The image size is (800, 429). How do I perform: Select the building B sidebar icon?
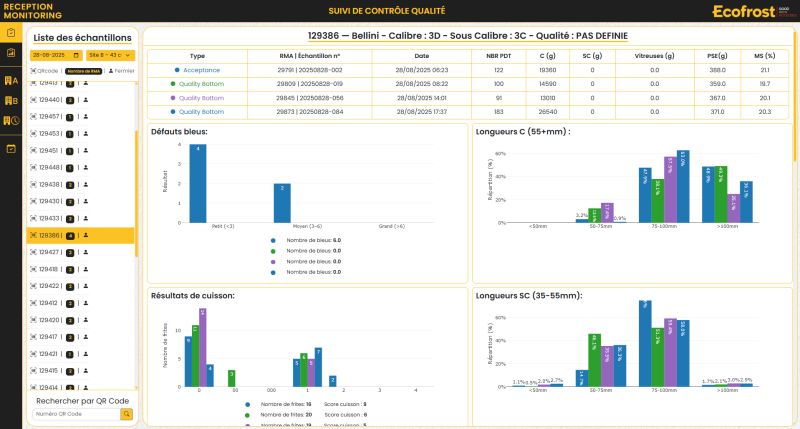tap(11, 101)
